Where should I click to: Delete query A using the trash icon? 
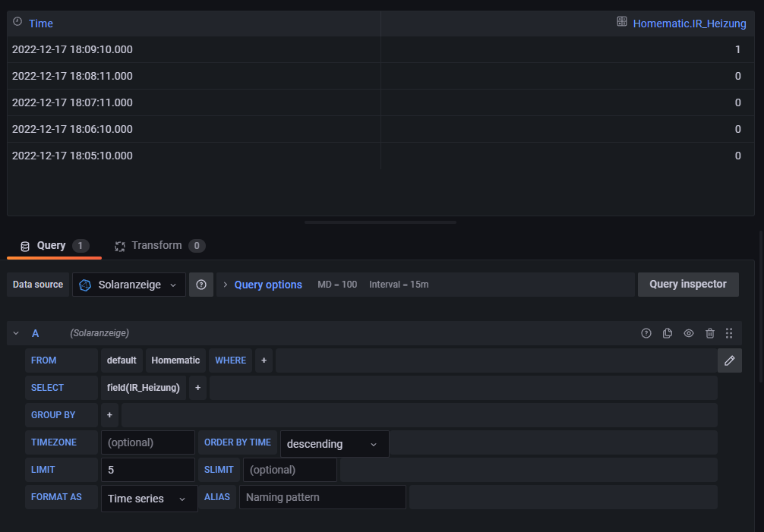pyautogui.click(x=710, y=333)
